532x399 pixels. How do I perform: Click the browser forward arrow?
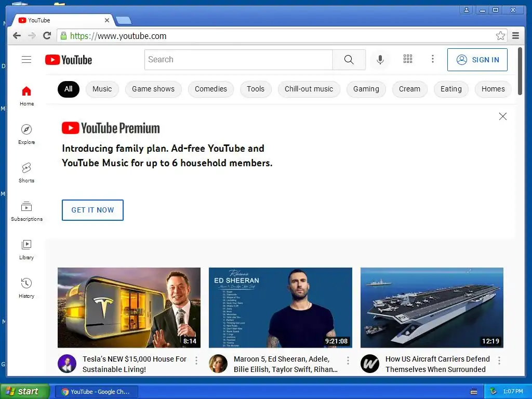click(32, 36)
